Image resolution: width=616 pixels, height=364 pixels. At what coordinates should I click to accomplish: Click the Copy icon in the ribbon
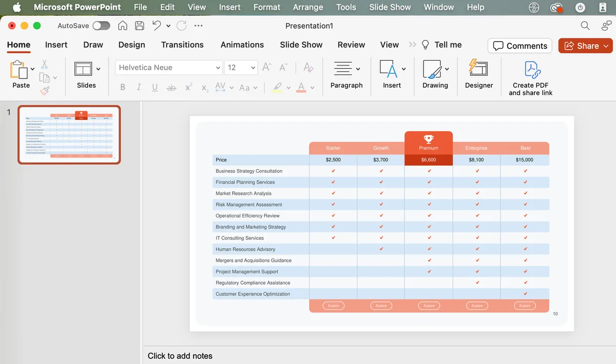pos(45,78)
